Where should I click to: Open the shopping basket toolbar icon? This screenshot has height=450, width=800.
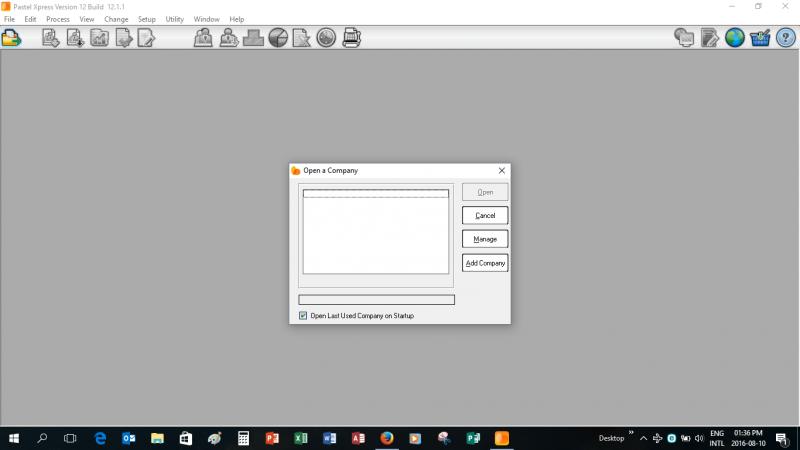tap(760, 38)
